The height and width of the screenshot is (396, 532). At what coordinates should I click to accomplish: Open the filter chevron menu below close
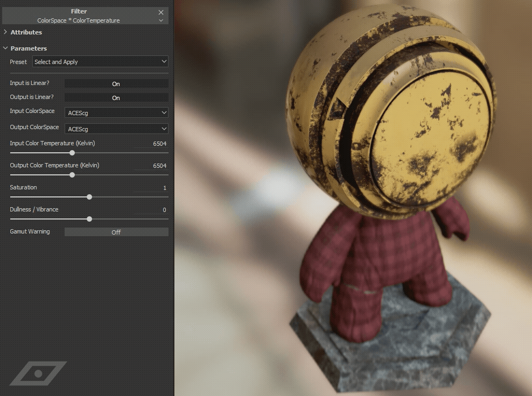coord(161,20)
